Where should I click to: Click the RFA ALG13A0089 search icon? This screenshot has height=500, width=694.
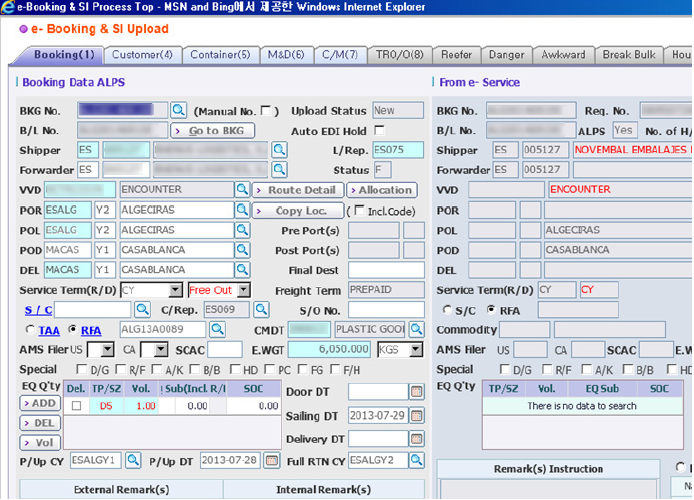click(217, 329)
